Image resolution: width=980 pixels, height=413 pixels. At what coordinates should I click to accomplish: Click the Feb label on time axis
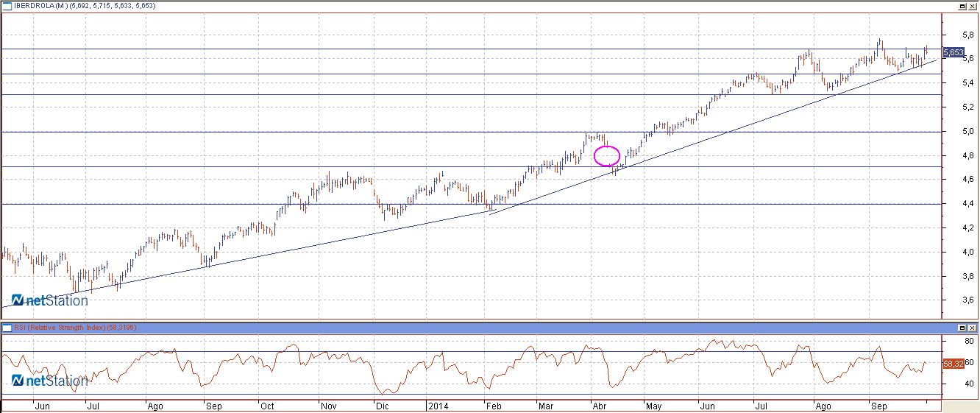(494, 406)
